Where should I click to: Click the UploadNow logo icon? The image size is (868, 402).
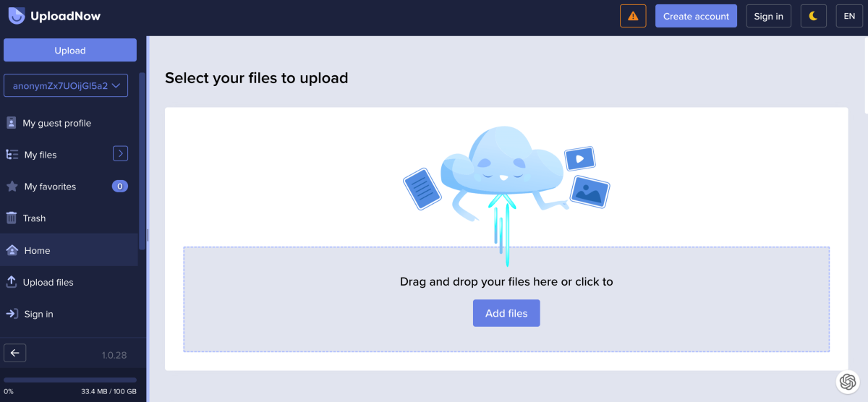[16, 16]
